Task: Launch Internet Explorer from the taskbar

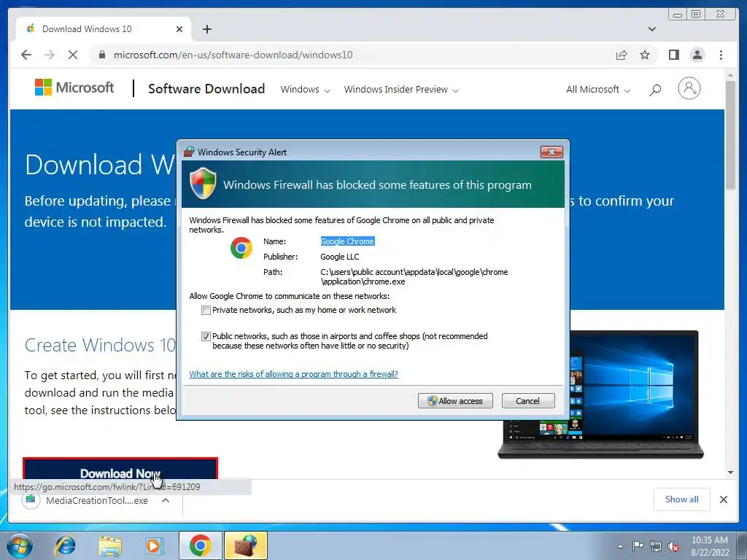Action: pyautogui.click(x=65, y=545)
